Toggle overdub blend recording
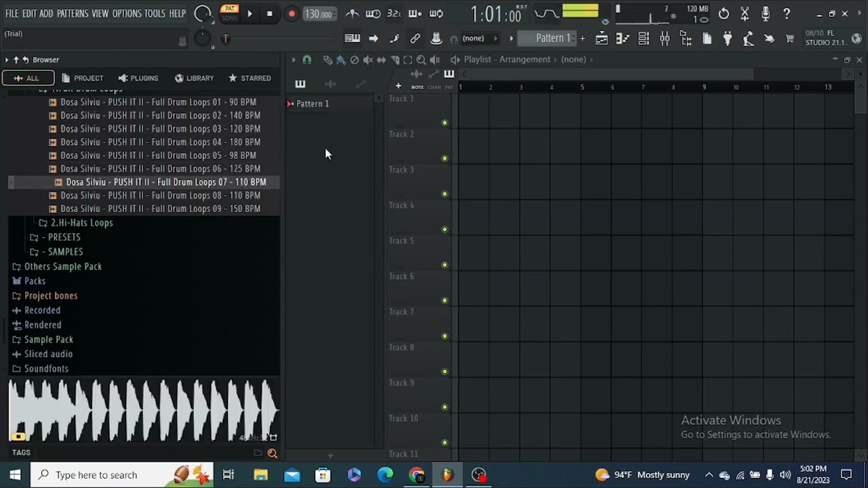Image resolution: width=868 pixels, height=488 pixels. tap(415, 14)
